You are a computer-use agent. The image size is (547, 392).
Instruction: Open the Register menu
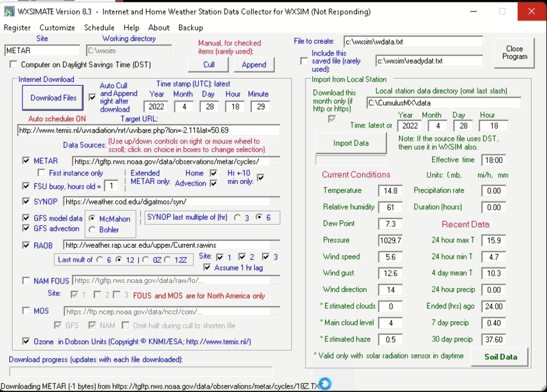point(17,27)
